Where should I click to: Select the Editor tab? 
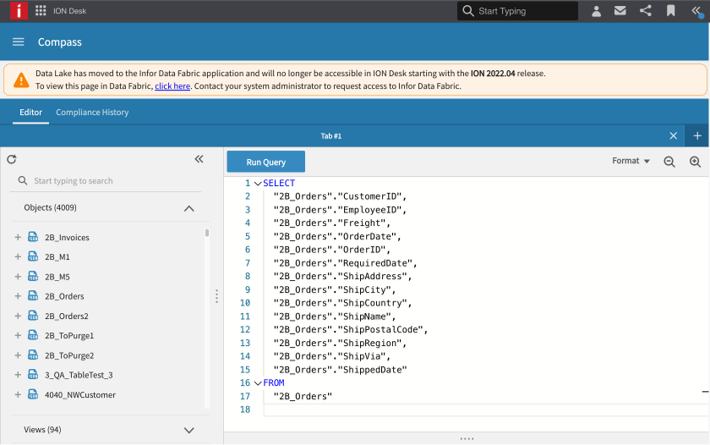31,112
